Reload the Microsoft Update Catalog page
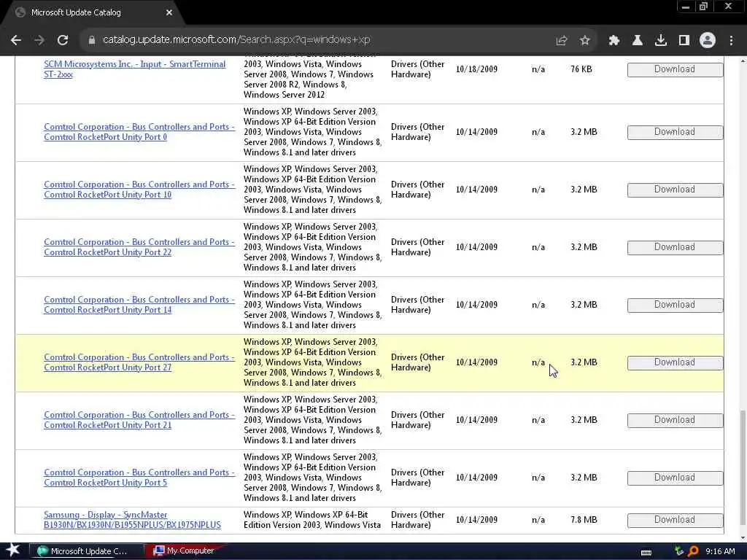Viewport: 747px width, 560px height. tap(63, 40)
